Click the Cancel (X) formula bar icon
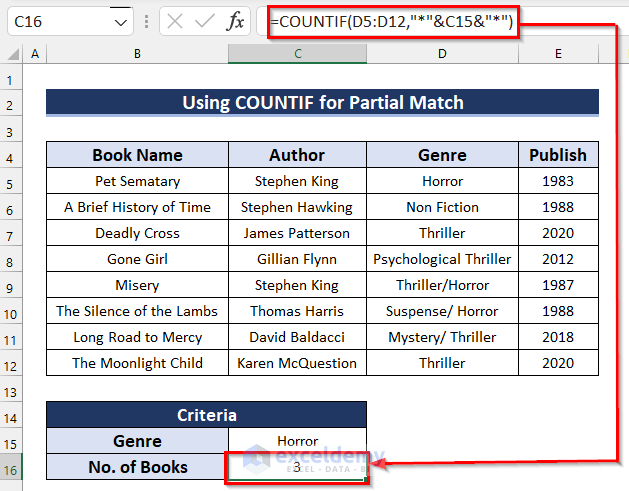This screenshot has height=491, width=629. (x=174, y=21)
